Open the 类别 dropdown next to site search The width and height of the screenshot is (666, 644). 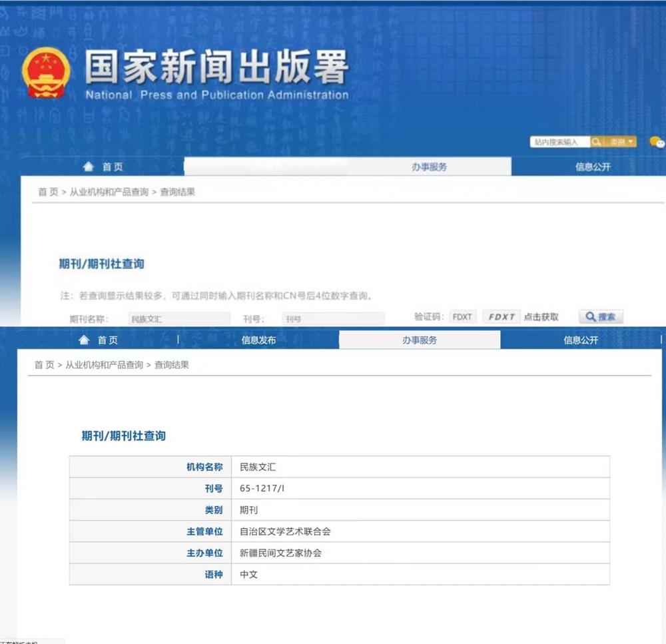621,142
